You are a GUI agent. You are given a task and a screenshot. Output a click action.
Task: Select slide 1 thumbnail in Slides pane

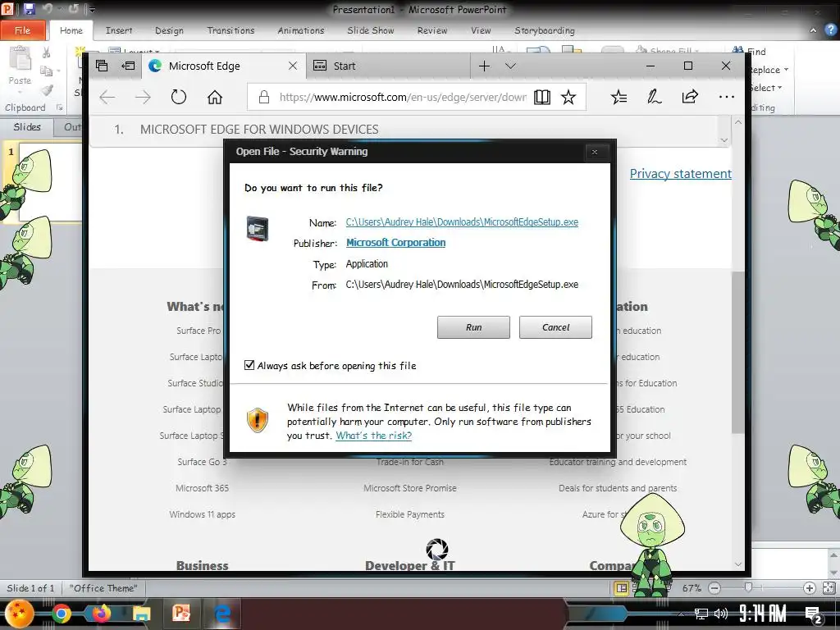coord(50,182)
